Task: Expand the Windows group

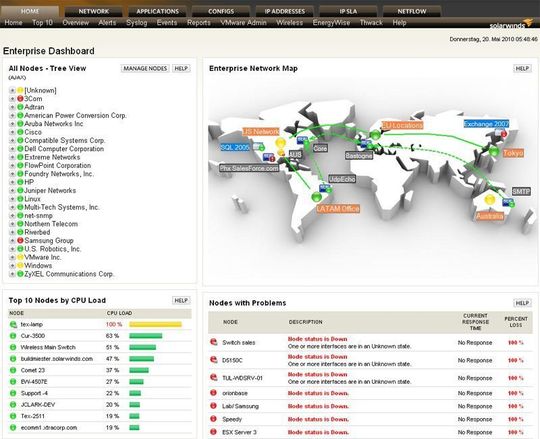Action: coord(12,265)
